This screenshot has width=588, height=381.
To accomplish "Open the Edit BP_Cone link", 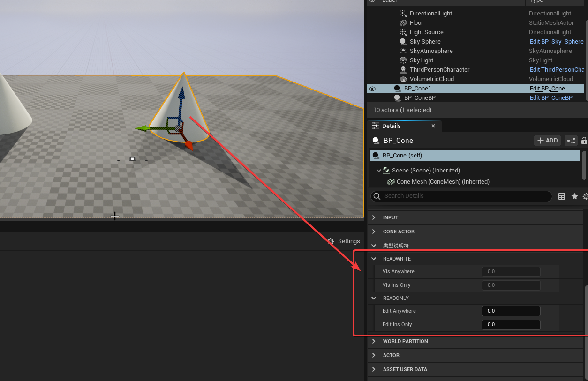I will 547,89.
